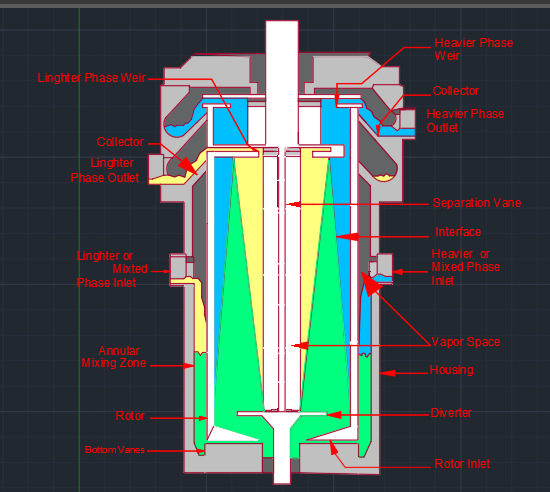Viewport: 550px width, 492px height.
Task: Click the "Rotor" label beside the arrow
Action: tap(130, 416)
